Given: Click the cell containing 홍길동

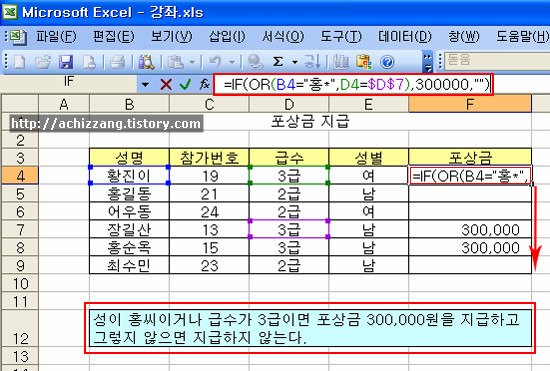Looking at the screenshot, I should point(129,194).
